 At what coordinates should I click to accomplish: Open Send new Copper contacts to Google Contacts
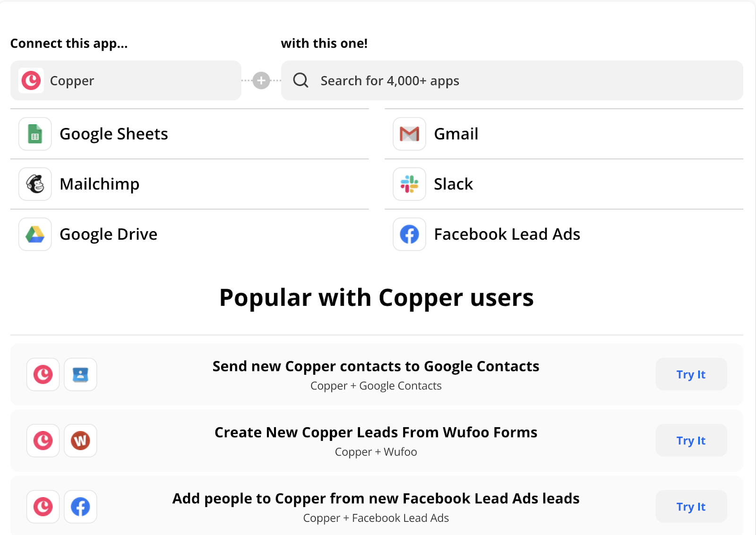(376, 366)
